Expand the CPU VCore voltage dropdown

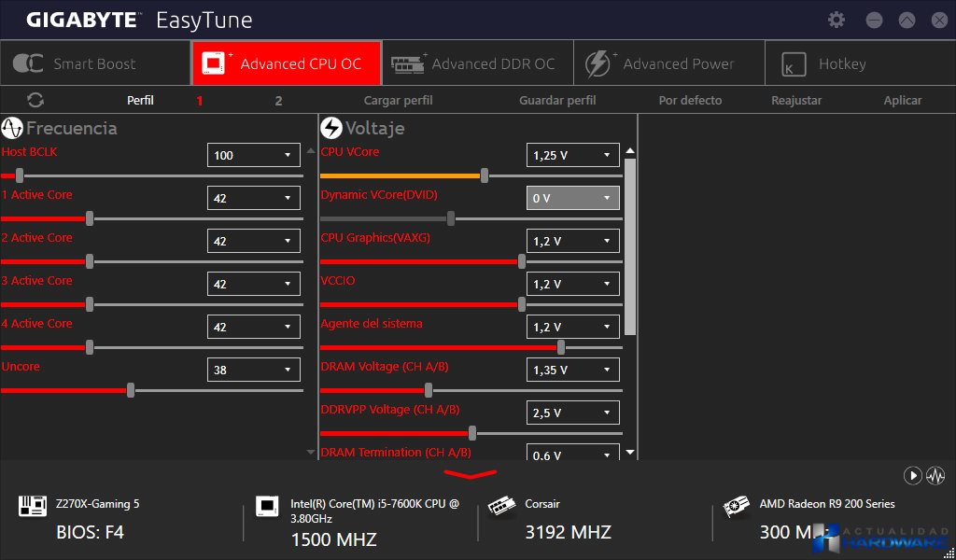tap(573, 155)
